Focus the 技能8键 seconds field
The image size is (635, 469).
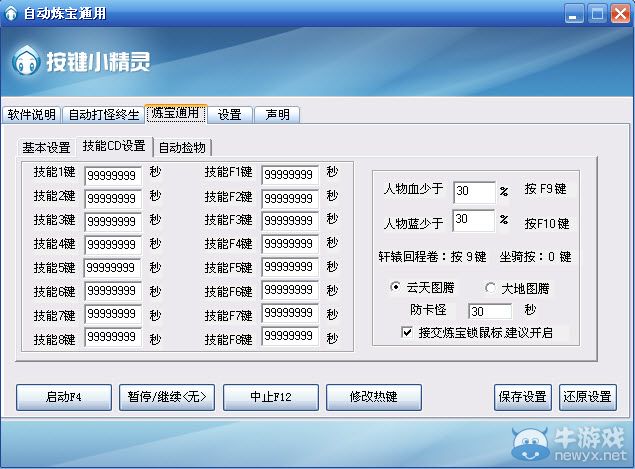(x=113, y=337)
